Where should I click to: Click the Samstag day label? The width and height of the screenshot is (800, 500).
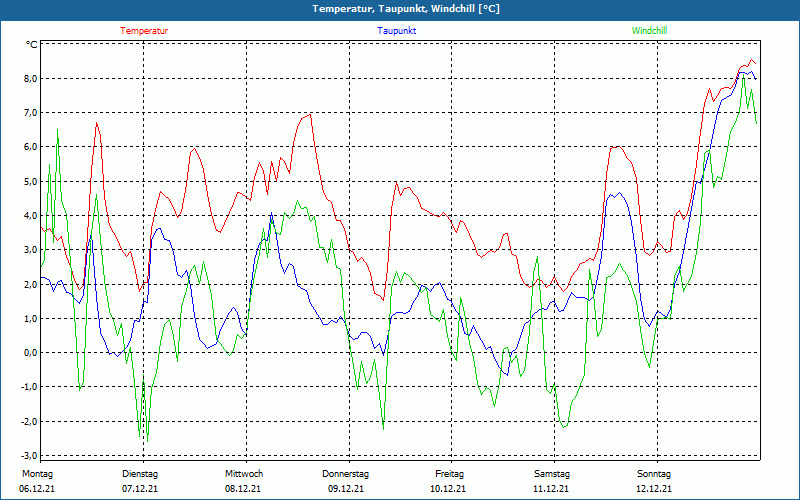coord(552,474)
